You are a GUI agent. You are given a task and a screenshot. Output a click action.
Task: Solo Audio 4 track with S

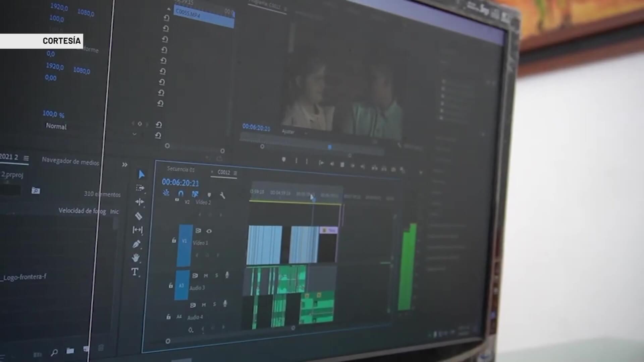214,304
